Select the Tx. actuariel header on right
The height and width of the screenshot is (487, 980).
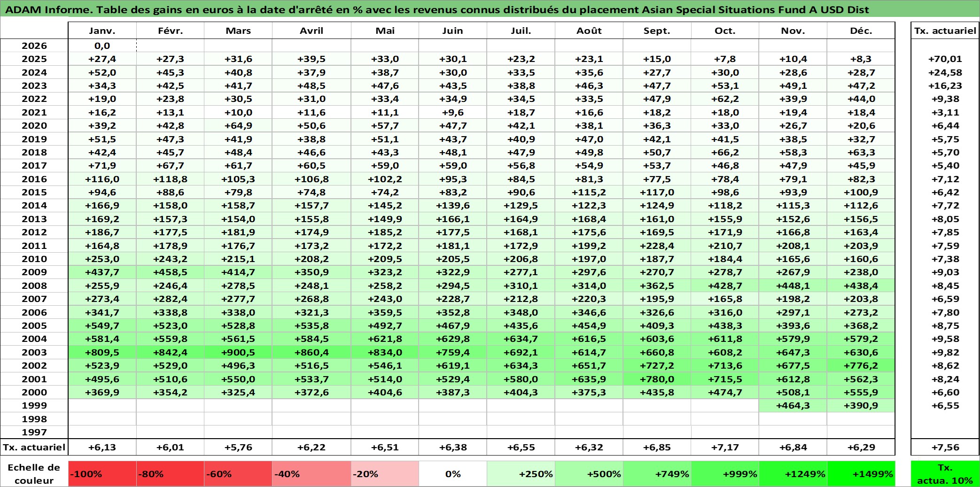pyautogui.click(x=945, y=31)
